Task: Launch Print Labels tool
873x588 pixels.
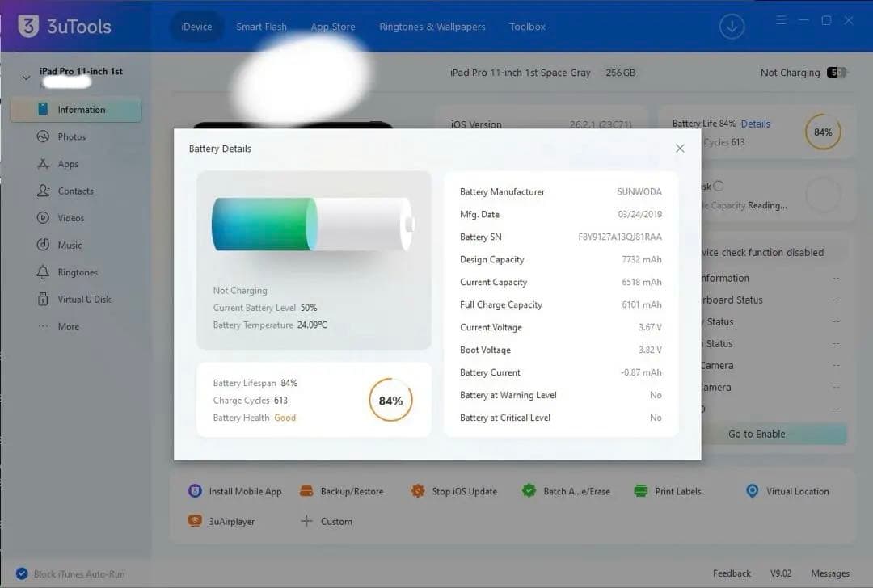Action: (x=668, y=491)
